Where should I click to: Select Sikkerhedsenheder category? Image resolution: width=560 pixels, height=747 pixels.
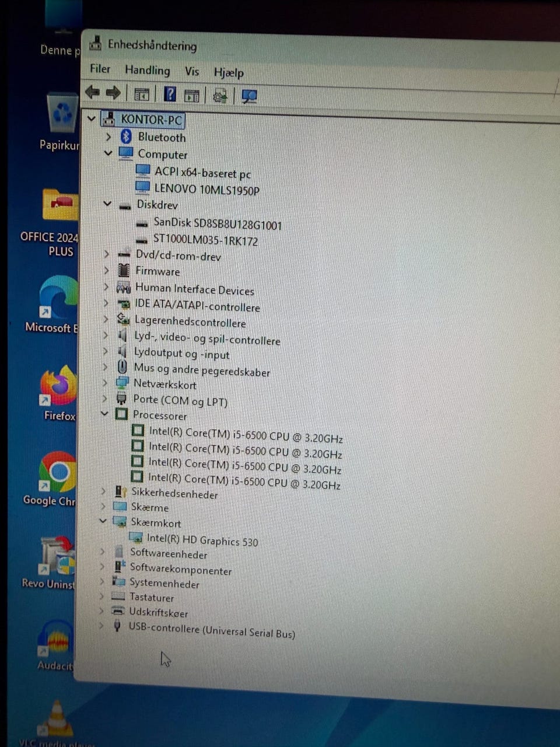coord(174,493)
